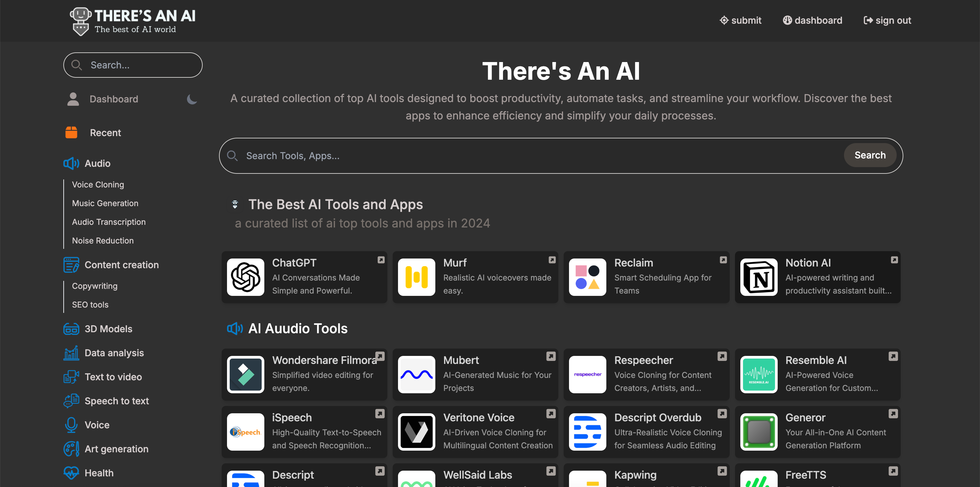
Task: Open ChatGPT external link arrow icon
Action: tap(381, 260)
